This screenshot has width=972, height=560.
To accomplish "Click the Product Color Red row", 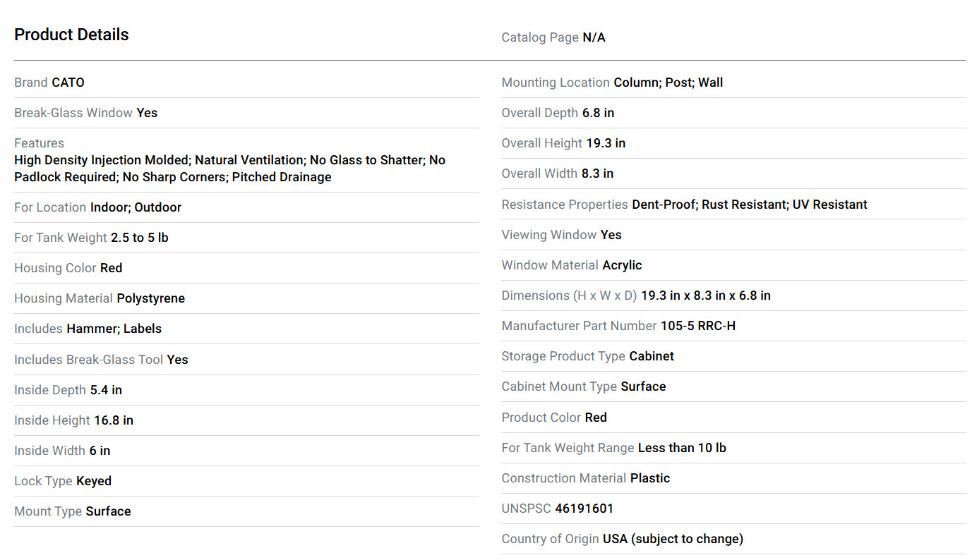I will pyautogui.click(x=733, y=418).
